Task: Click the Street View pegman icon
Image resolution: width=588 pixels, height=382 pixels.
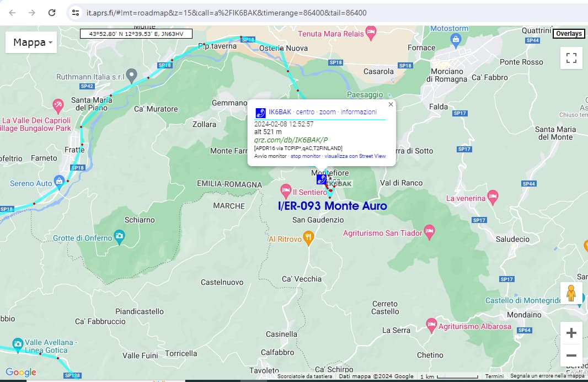Action: (x=571, y=293)
